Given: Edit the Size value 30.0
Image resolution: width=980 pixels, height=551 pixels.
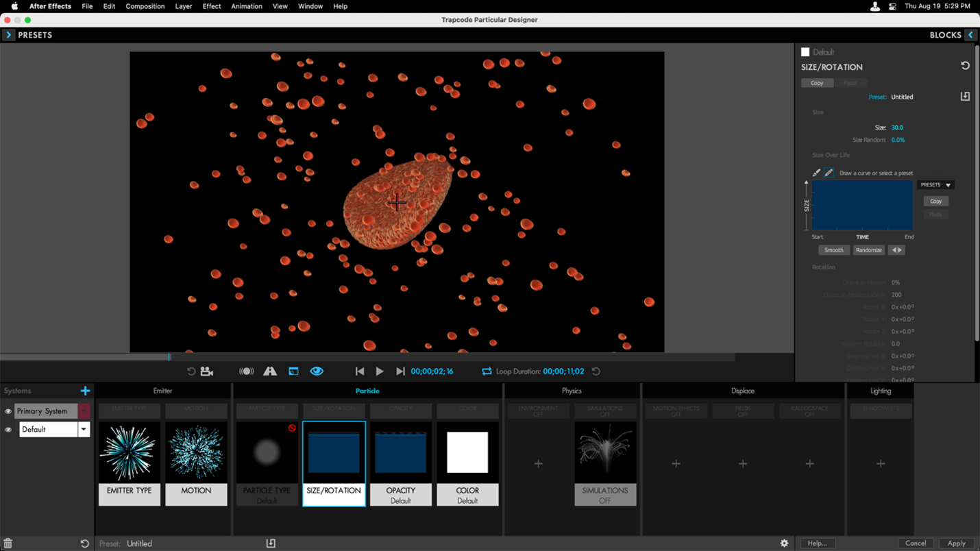Looking at the screenshot, I should coord(897,127).
